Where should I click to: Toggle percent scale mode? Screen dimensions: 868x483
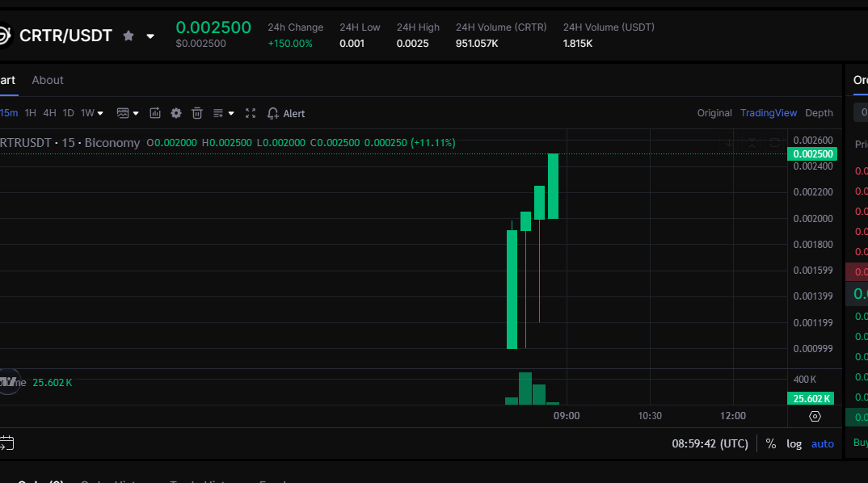coord(770,443)
